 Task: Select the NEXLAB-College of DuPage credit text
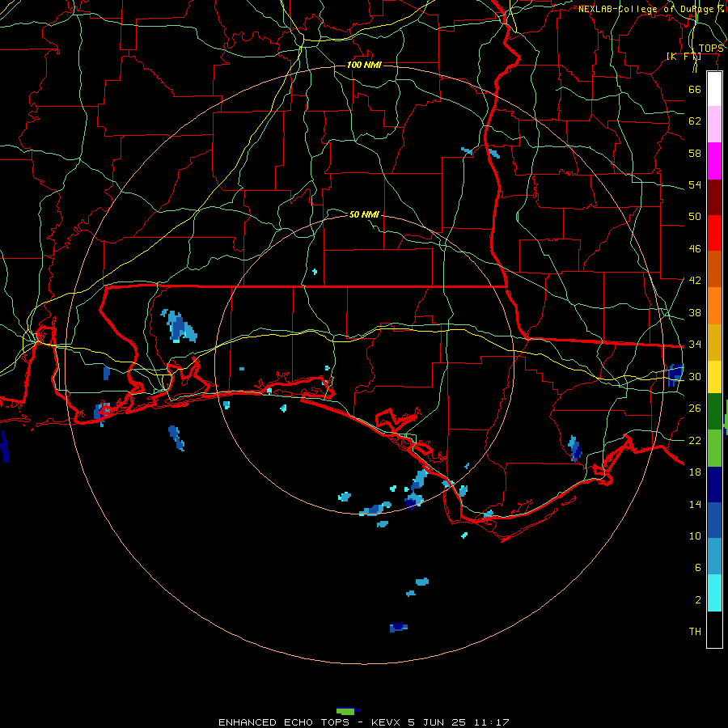(x=651, y=9)
